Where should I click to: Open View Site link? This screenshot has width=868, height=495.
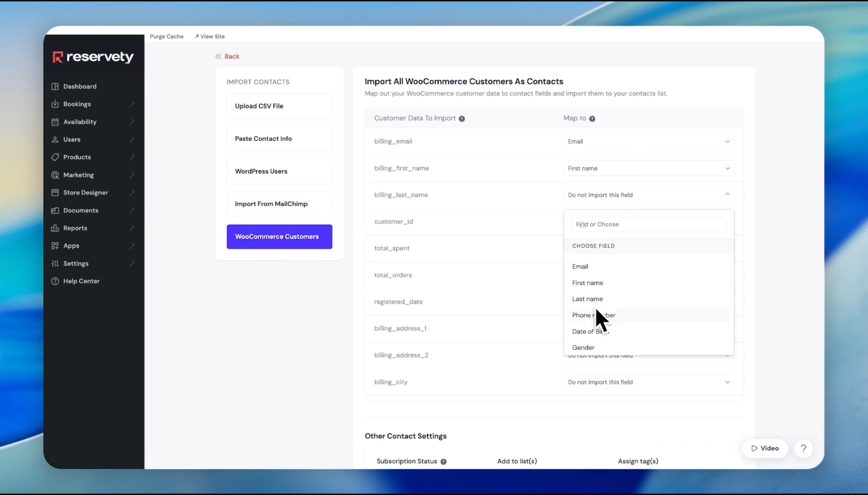(x=209, y=37)
